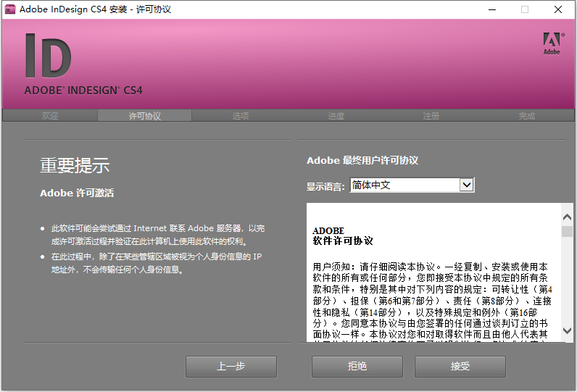Select the 许可协议 step tab
The width and height of the screenshot is (577, 392).
(145, 116)
